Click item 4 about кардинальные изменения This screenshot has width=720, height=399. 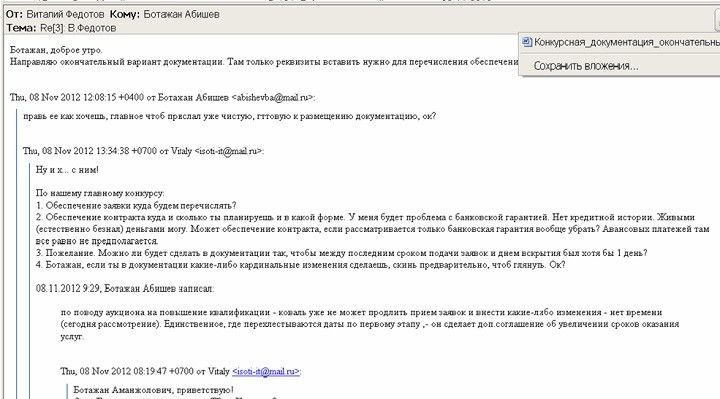pos(300,265)
